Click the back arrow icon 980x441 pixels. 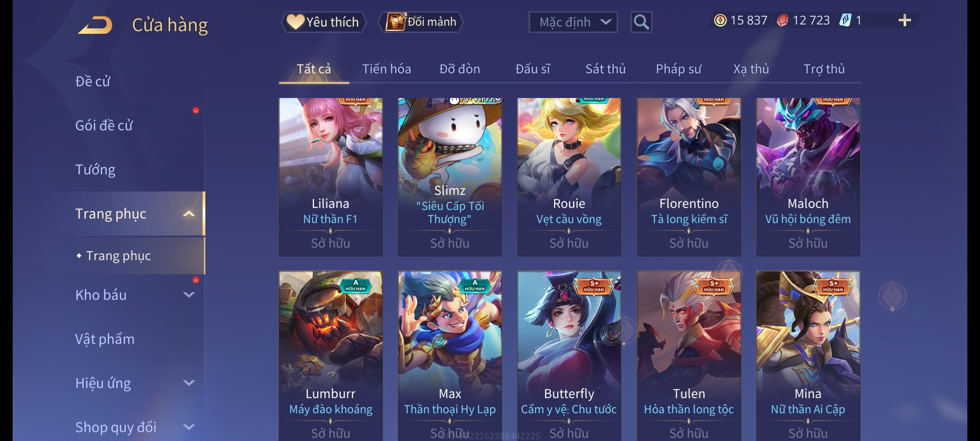(x=95, y=25)
